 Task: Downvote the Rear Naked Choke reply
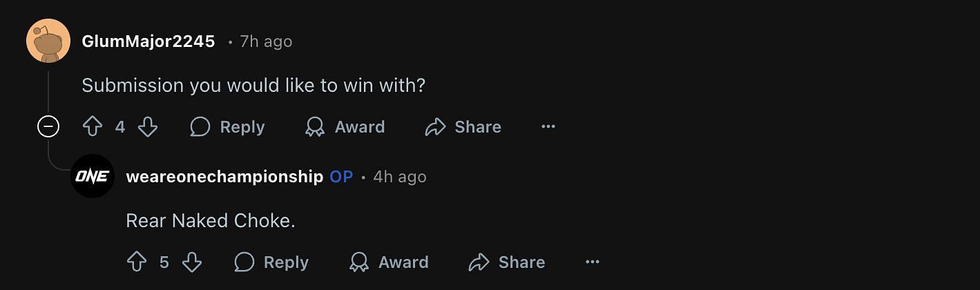pyautogui.click(x=191, y=262)
